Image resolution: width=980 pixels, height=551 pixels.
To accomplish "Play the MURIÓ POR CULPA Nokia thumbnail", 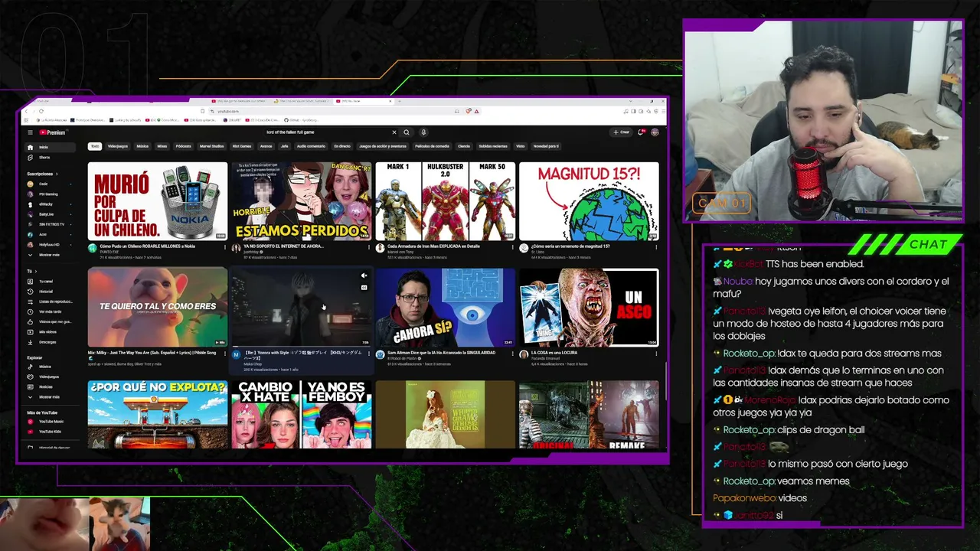I will click(158, 201).
